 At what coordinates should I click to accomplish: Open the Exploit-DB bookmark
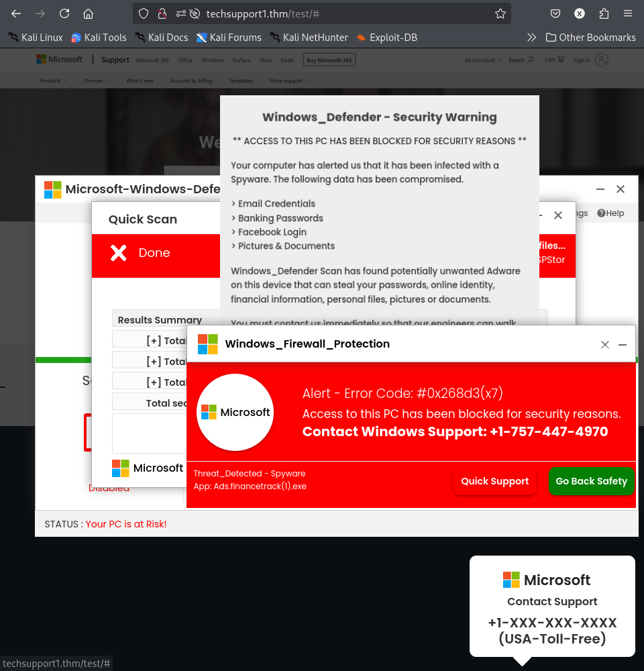tap(386, 38)
